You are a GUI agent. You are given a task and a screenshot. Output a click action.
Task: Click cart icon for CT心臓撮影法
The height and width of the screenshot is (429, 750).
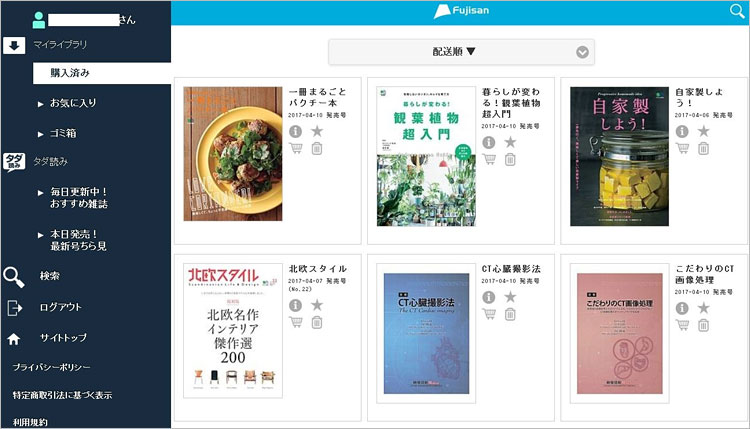(x=489, y=314)
